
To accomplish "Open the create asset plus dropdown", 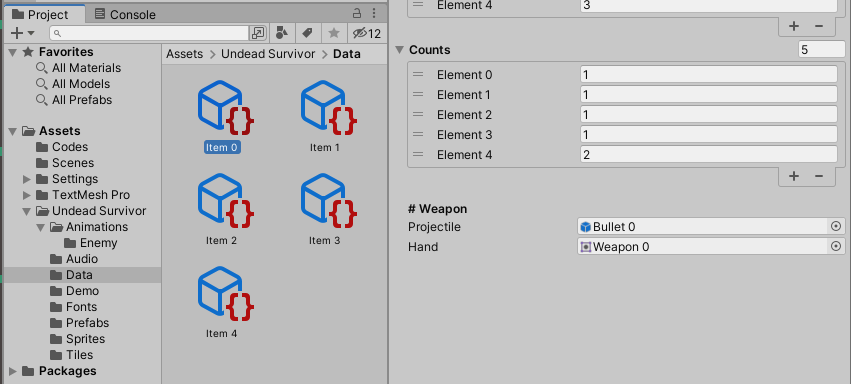I will tap(22, 33).
